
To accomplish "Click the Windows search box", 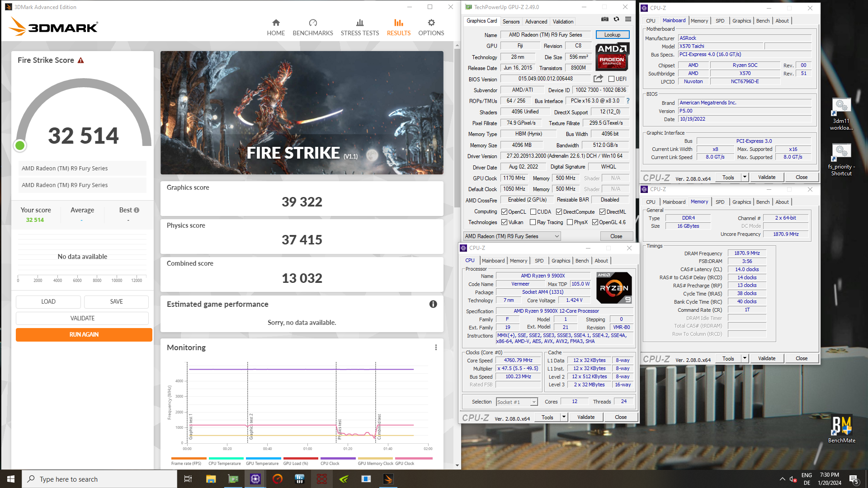I will pos(99,479).
